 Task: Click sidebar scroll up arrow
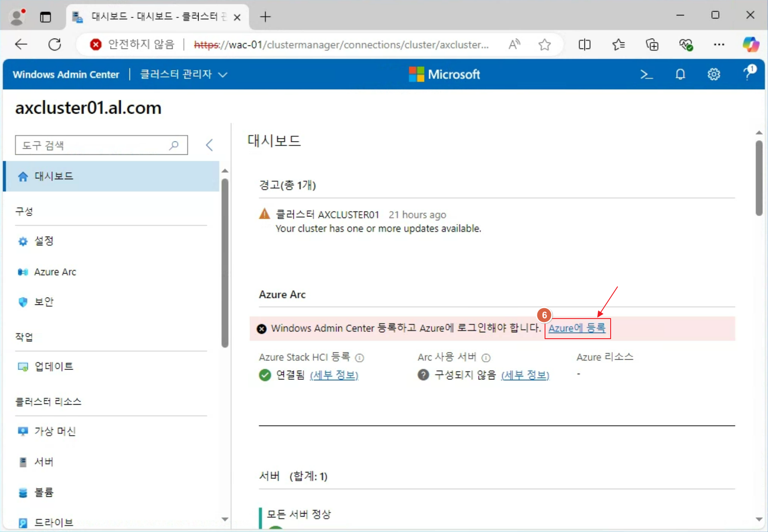225,171
